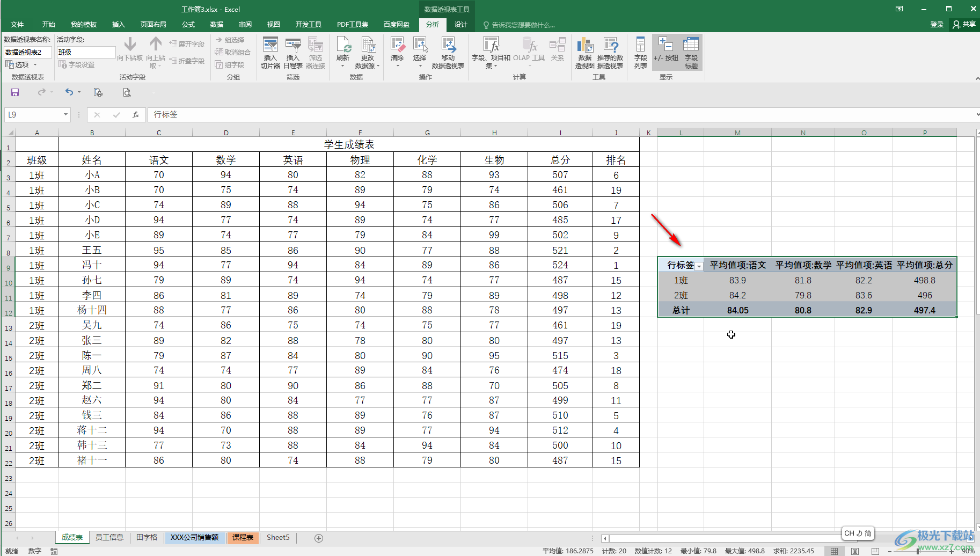980x556 pixels.
Task: Click the formula bar content area
Action: [561, 114]
